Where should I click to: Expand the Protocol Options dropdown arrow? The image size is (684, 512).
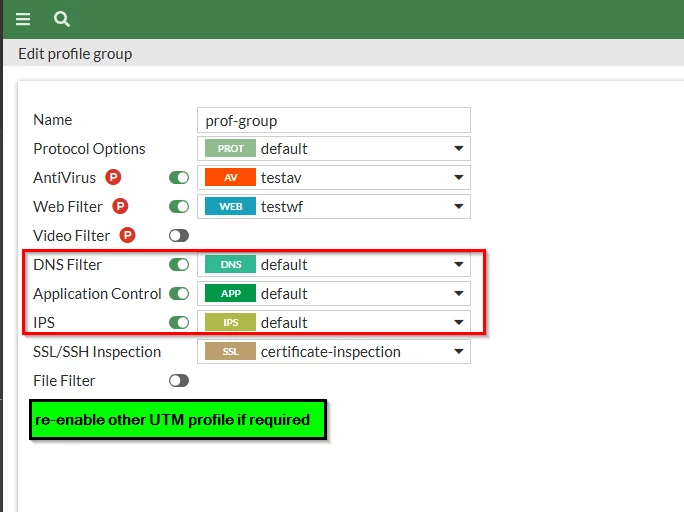click(x=458, y=149)
